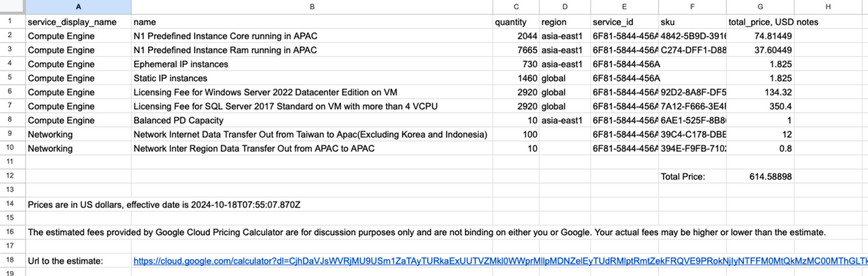
Task: Click quantity value 1460
Action: (x=516, y=79)
